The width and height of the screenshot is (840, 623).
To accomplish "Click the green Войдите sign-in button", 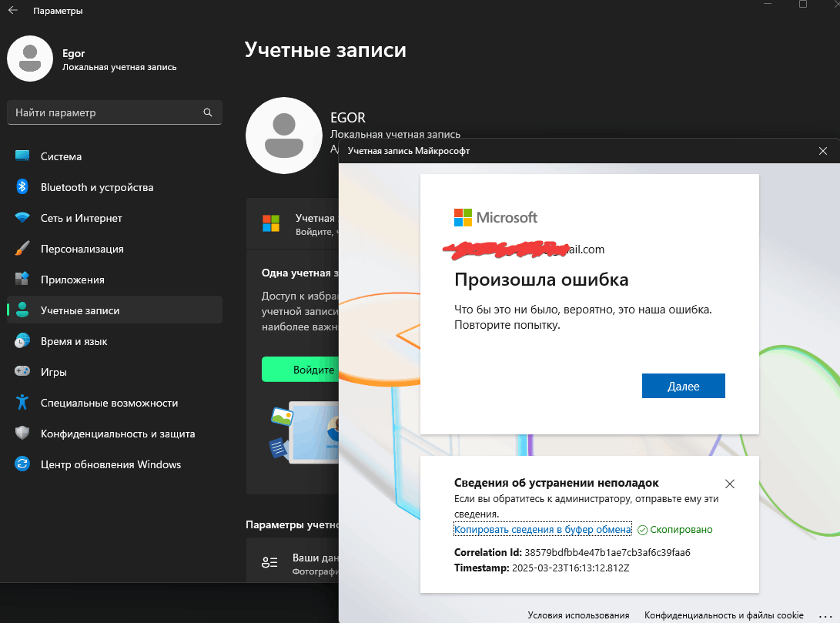I will tap(300, 370).
